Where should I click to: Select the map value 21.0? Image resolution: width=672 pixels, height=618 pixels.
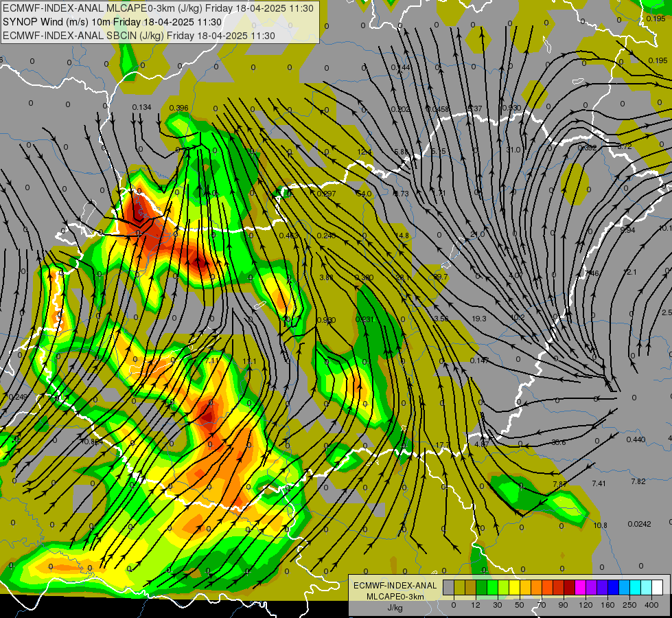pos(477,235)
